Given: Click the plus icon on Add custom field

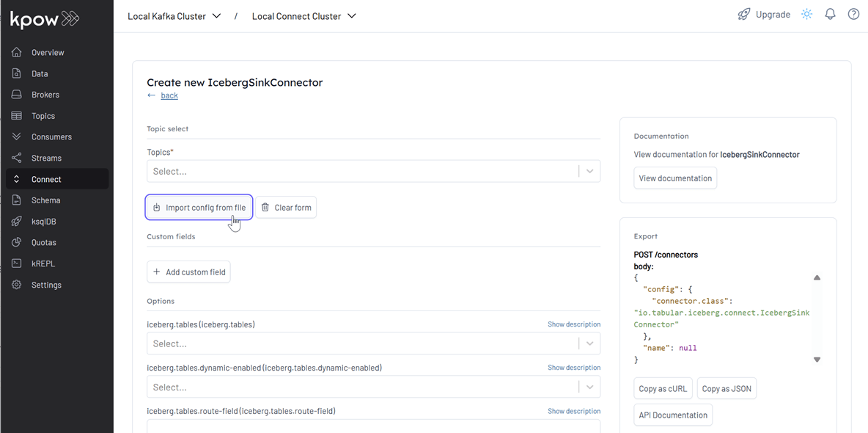Looking at the screenshot, I should (156, 272).
